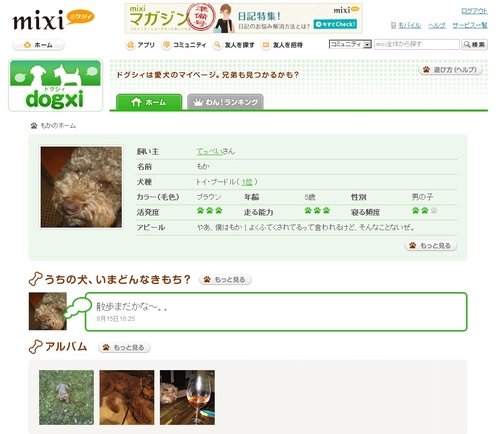The image size is (500, 434).
Task: Click the ヘルプ link at top right
Action: [x=437, y=25]
